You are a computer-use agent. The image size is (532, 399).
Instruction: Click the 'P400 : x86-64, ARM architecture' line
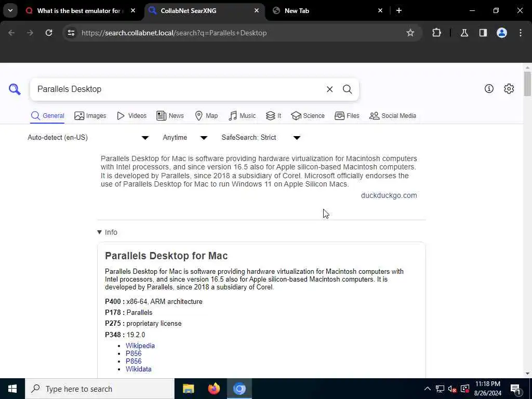pyautogui.click(x=154, y=302)
